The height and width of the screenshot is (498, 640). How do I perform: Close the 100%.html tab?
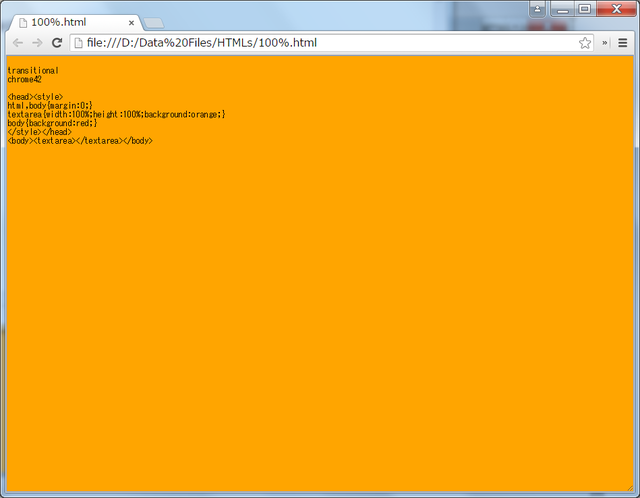(x=131, y=23)
